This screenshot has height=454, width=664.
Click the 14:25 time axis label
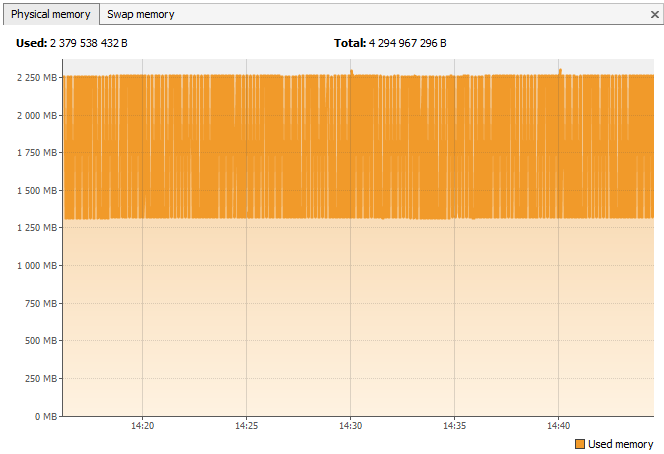click(x=247, y=425)
